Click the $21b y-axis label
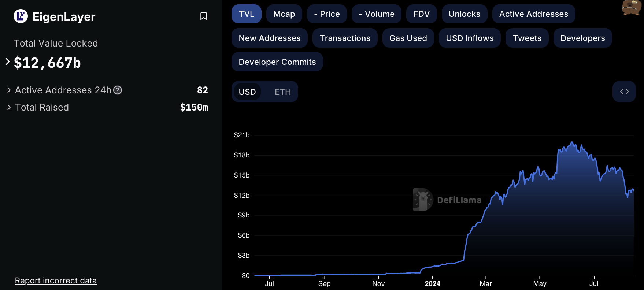644x290 pixels. click(242, 135)
